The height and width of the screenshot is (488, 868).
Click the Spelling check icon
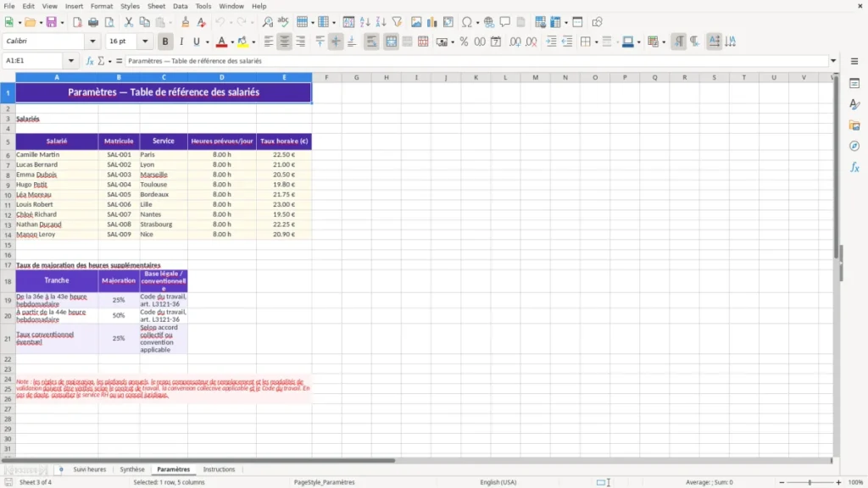(283, 22)
